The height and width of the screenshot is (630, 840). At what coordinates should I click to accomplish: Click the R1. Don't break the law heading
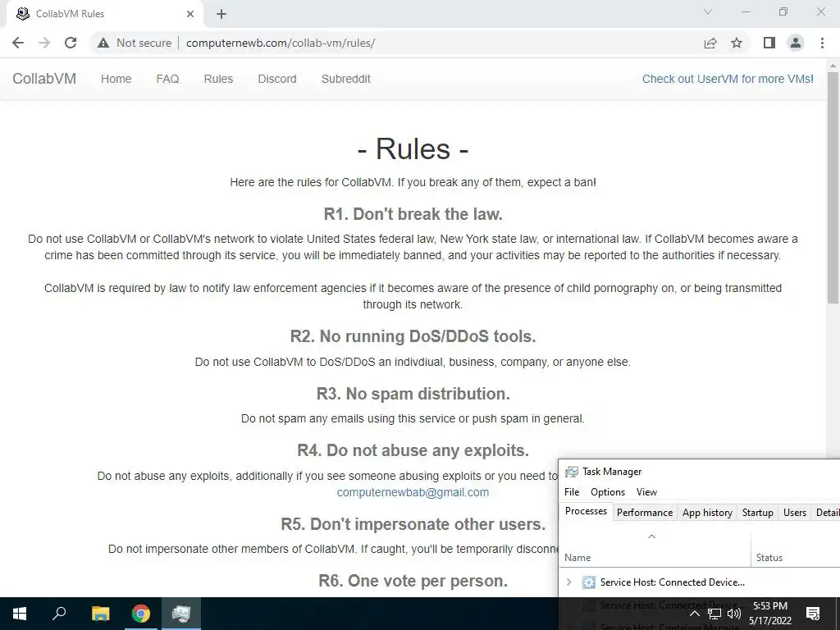[413, 214]
